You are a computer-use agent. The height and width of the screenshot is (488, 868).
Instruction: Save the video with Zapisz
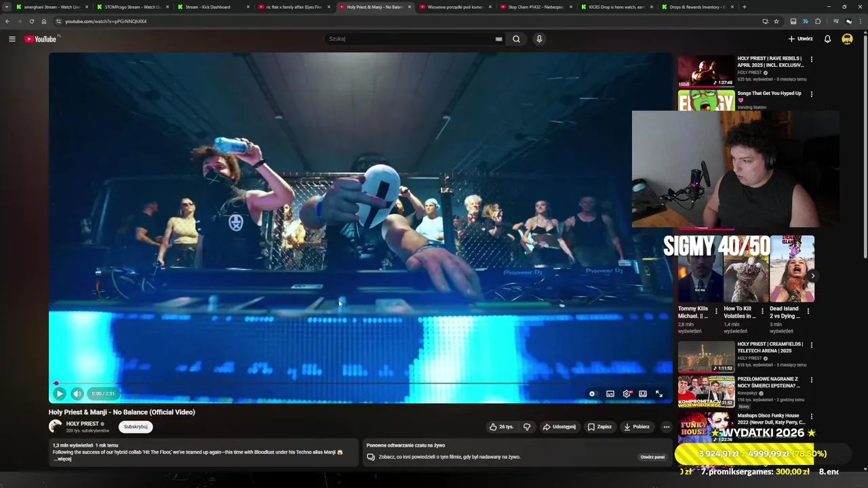[599, 427]
